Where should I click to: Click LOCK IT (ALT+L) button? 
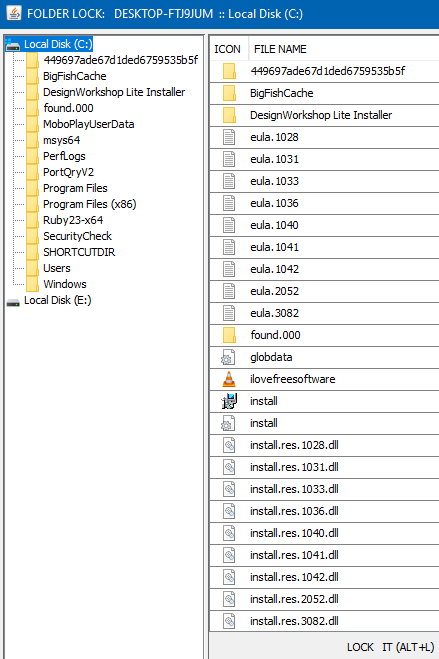click(x=390, y=647)
